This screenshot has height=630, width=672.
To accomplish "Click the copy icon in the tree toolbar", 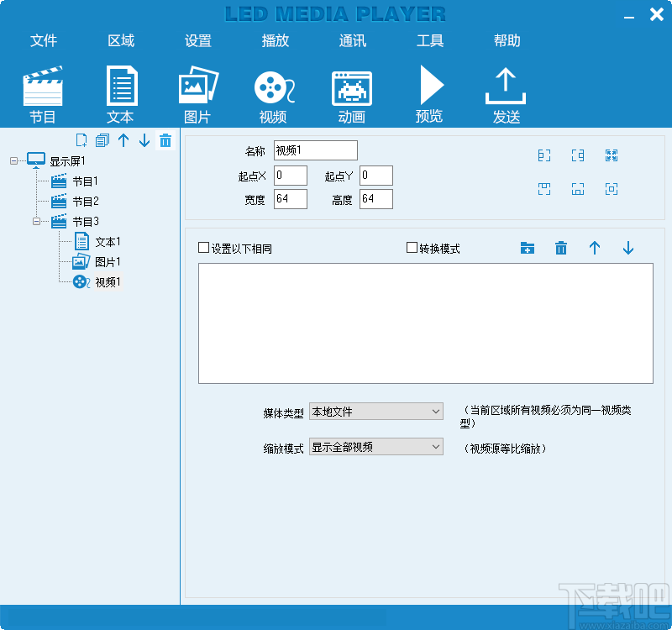I will point(102,140).
